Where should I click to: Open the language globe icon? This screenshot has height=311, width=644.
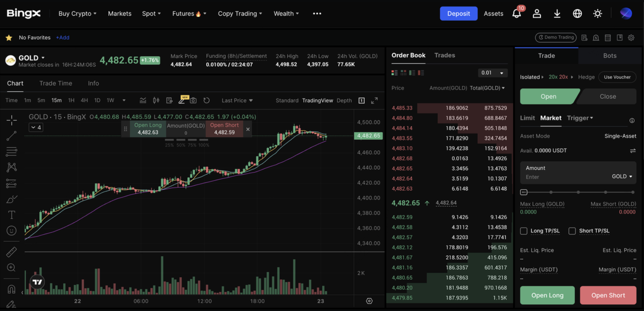click(577, 14)
